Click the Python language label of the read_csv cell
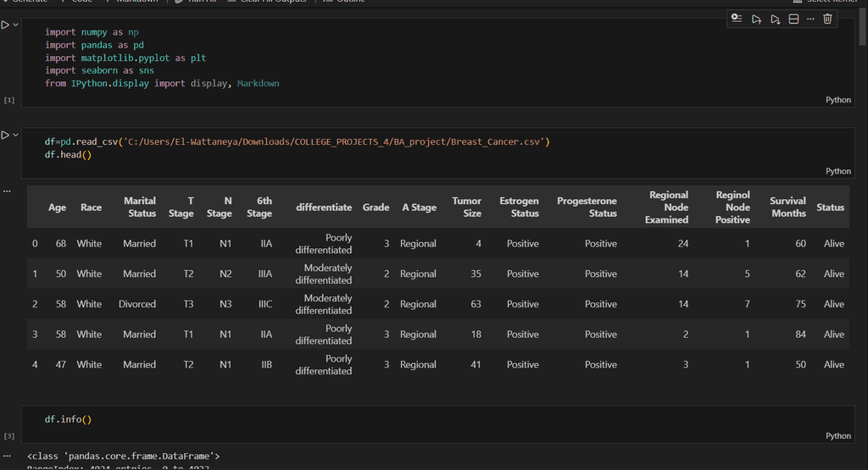The height and width of the screenshot is (470, 868). [837, 171]
